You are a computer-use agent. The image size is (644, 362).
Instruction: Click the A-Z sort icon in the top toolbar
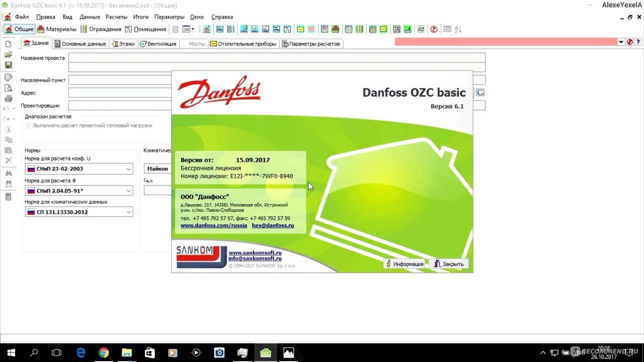click(458, 29)
